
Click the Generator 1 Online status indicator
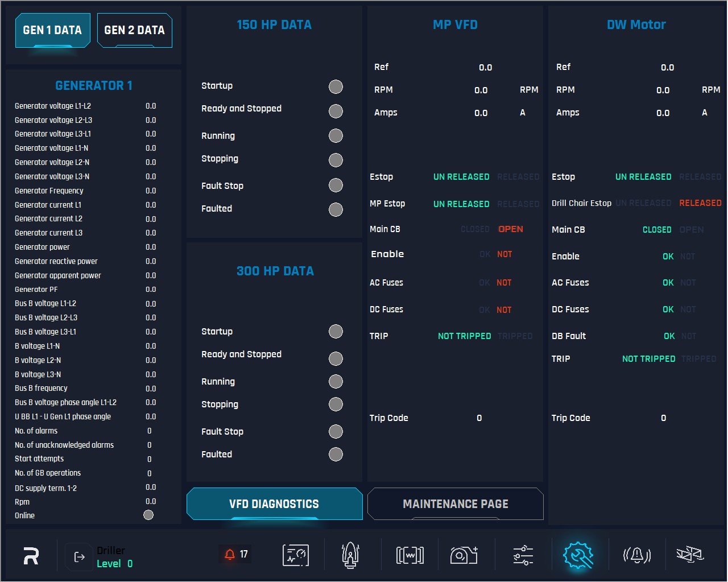tap(148, 515)
